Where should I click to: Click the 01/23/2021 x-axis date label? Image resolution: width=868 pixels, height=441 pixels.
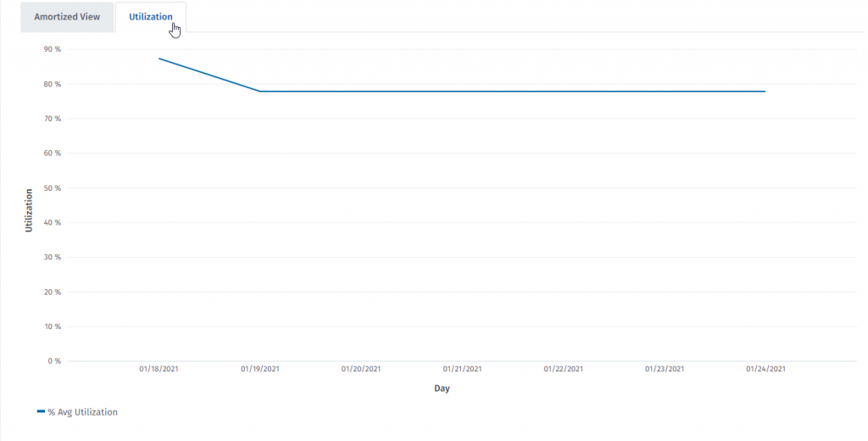pos(664,369)
